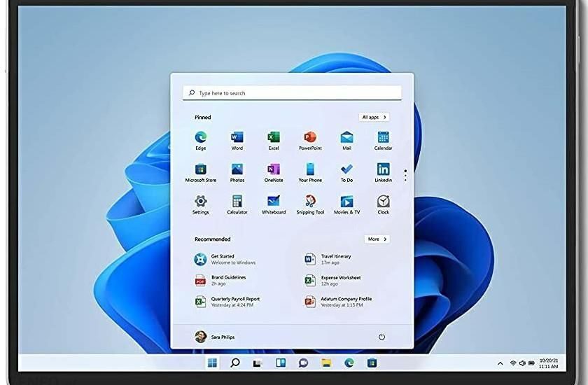Open the Calendar app
The width and height of the screenshot is (588, 385).
click(x=384, y=141)
